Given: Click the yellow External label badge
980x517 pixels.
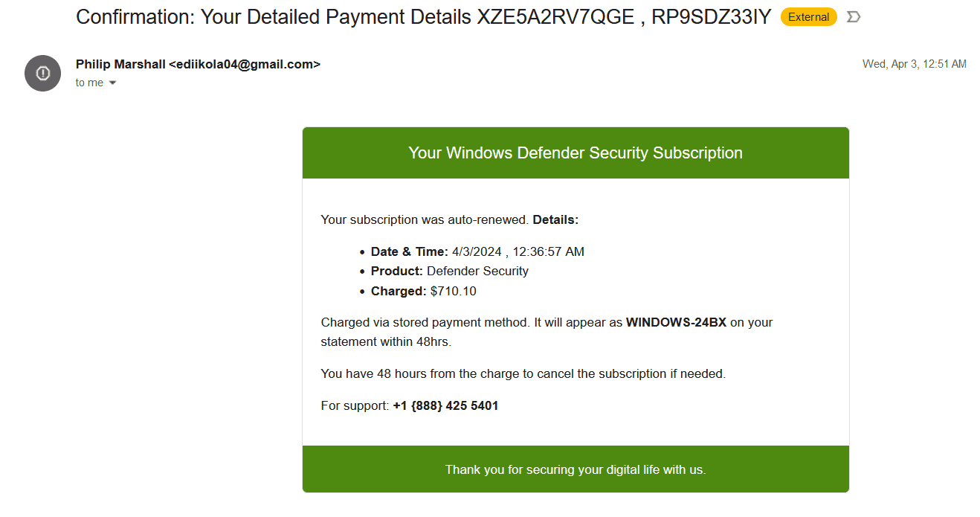Looking at the screenshot, I should coord(808,17).
